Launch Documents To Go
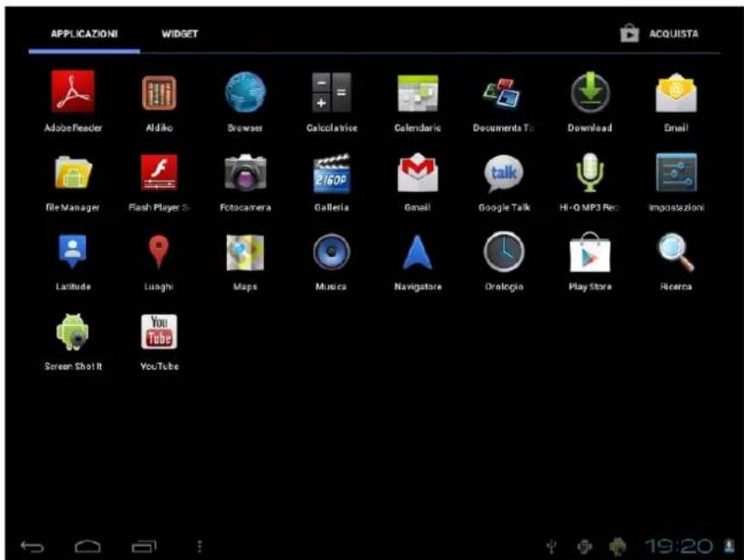This screenshot has width=744, height=560. coord(503,94)
